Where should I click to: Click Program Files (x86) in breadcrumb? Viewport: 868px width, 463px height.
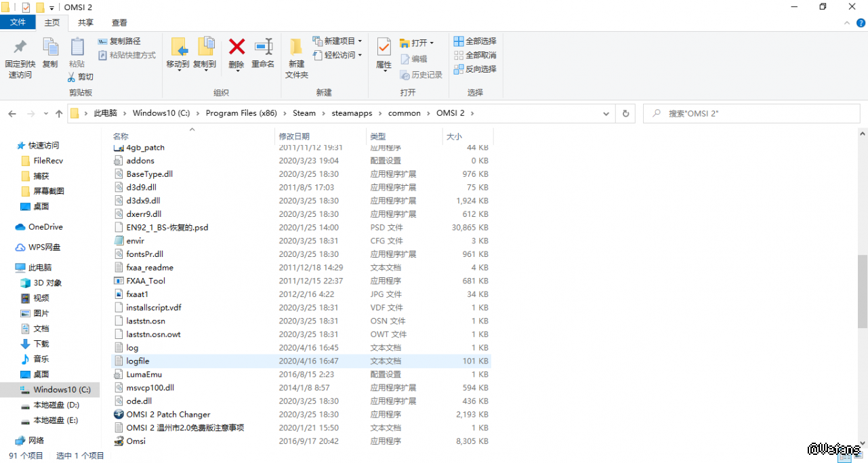click(241, 113)
